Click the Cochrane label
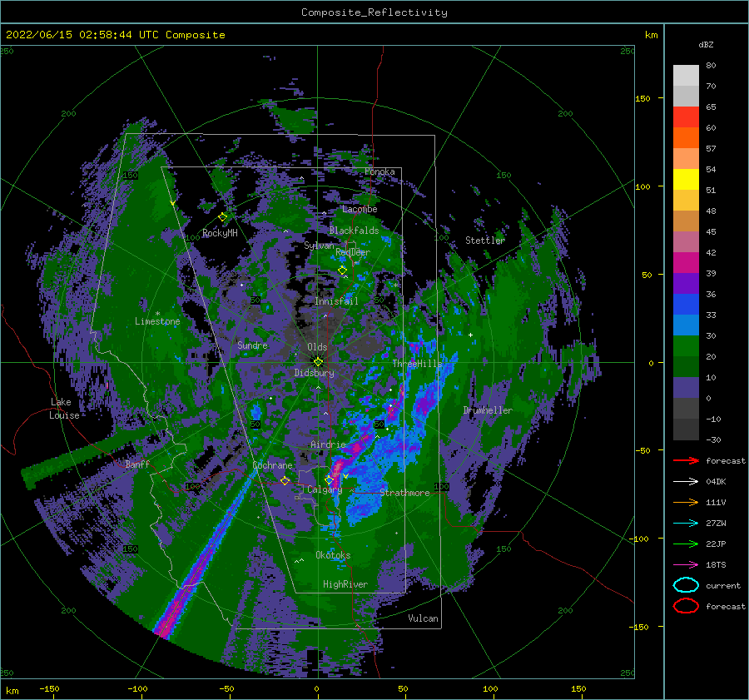The height and width of the screenshot is (700, 749). (272, 465)
